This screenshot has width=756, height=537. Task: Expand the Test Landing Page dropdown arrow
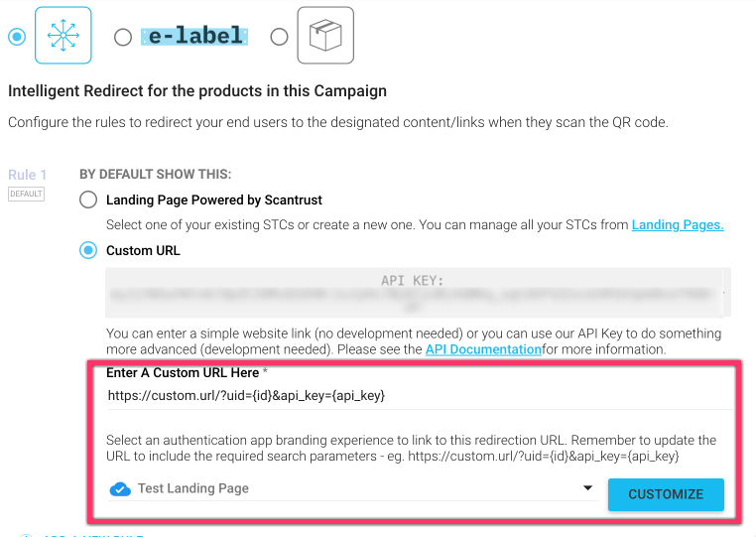coord(587,487)
